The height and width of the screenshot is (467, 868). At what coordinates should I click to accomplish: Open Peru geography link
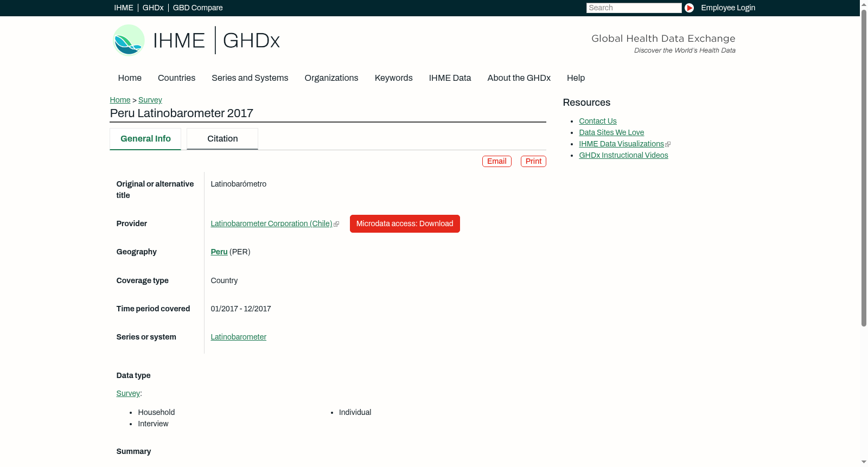point(219,252)
